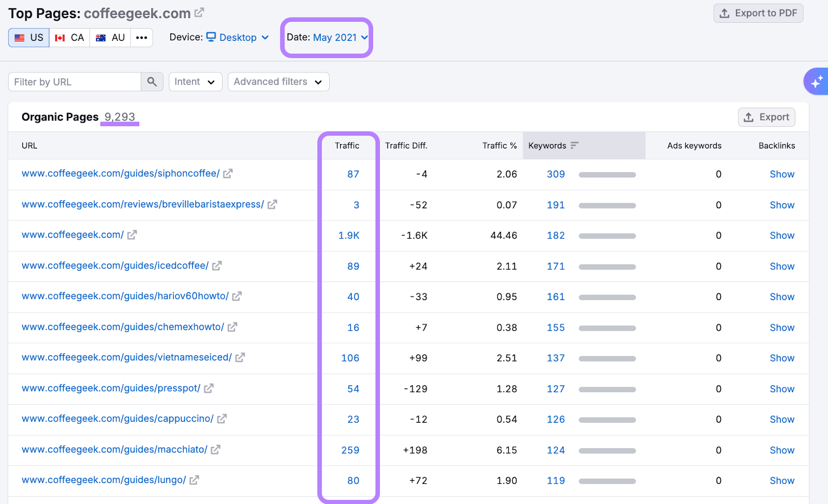Open external link icon beside coffeegeek.com title
The height and width of the screenshot is (504, 828).
tap(199, 12)
